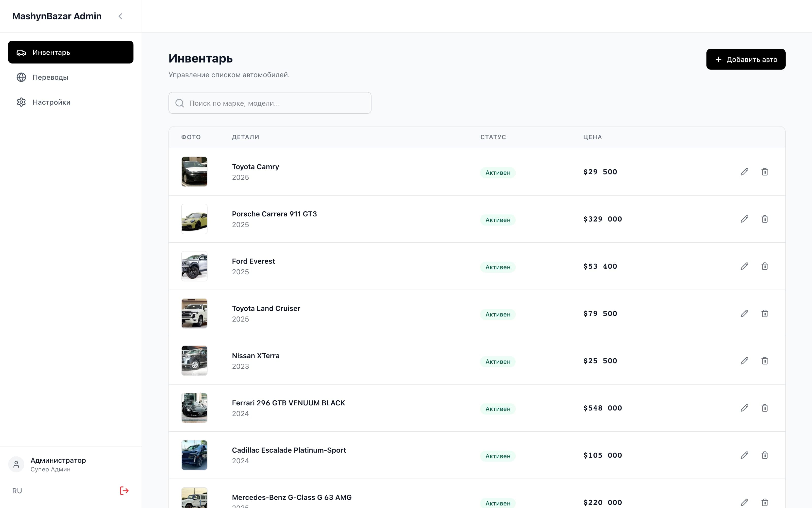Open the Toyota Land Cruiser photo thumbnail
Screen dimensions: 812x508
coord(194,313)
